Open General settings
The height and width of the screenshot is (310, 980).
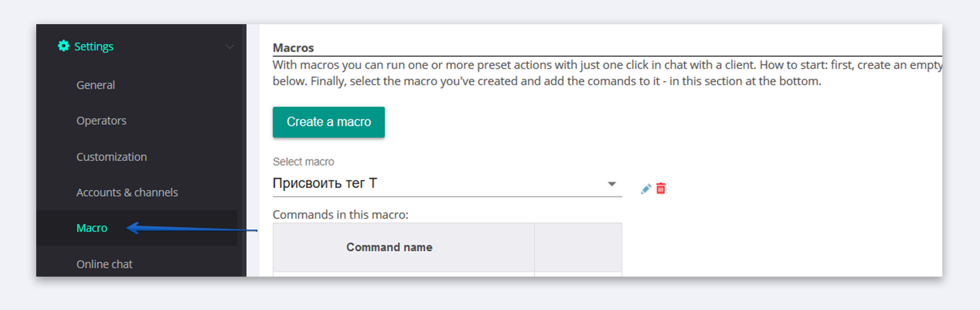pos(96,85)
